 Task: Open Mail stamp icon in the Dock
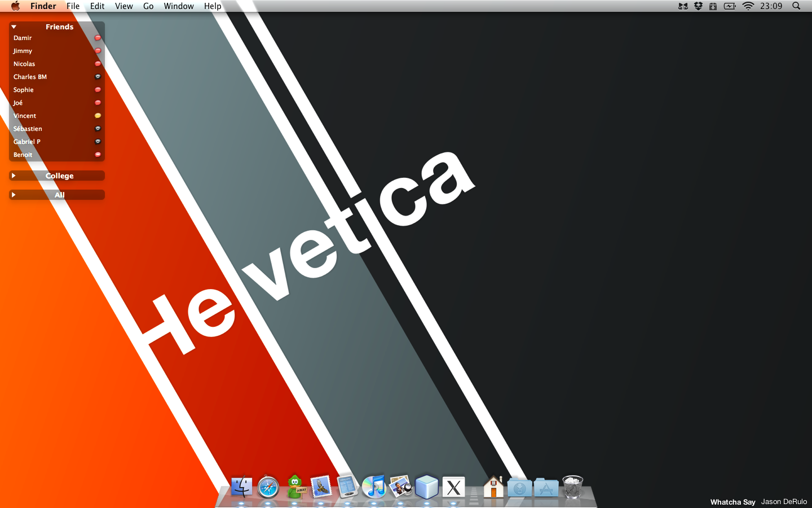(x=321, y=487)
